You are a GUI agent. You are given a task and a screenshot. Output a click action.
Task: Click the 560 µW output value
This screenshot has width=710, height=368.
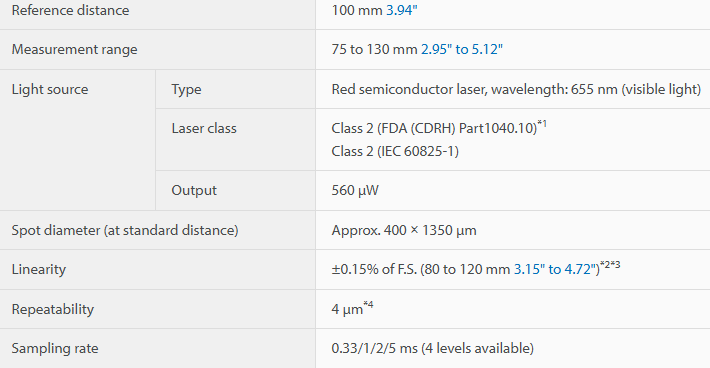pos(355,191)
